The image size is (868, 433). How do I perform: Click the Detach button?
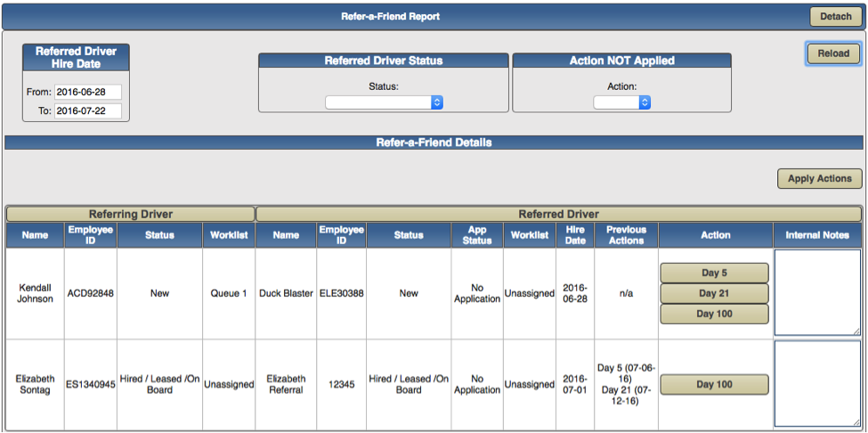click(x=835, y=17)
